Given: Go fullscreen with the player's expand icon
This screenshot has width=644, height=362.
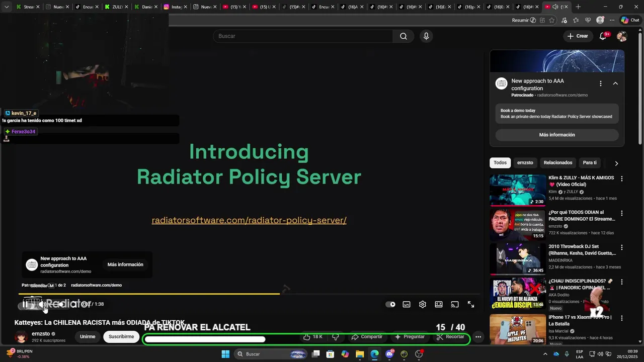Looking at the screenshot, I should [x=471, y=304].
